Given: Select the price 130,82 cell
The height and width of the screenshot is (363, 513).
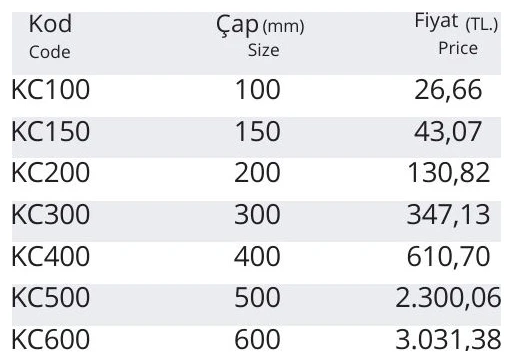Looking at the screenshot, I should point(448,173).
